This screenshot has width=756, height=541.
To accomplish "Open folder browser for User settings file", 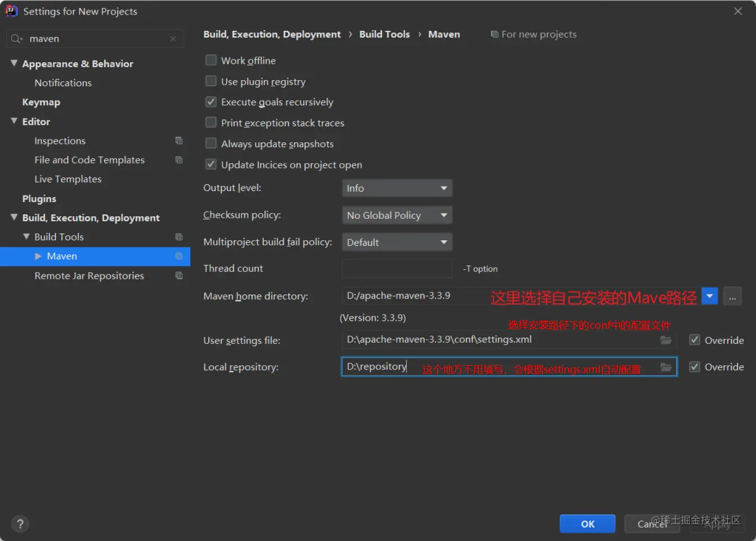I will pos(666,340).
